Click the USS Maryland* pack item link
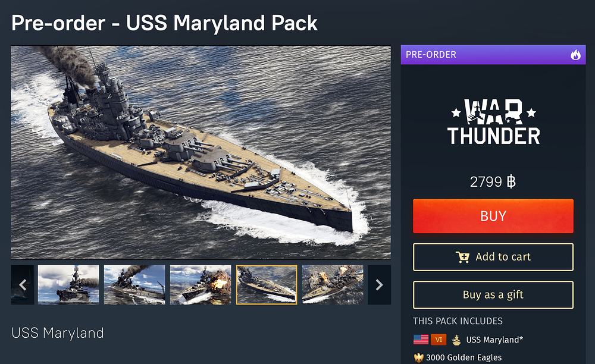 point(494,340)
